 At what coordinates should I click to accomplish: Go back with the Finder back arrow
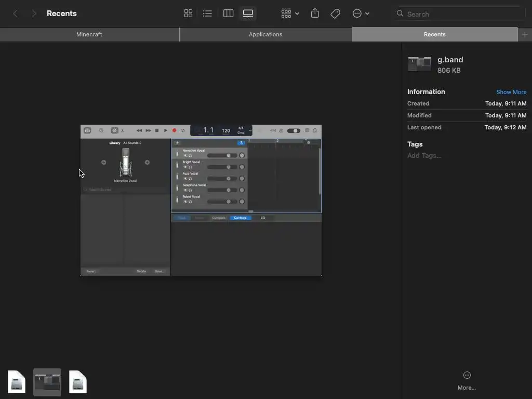pos(15,14)
